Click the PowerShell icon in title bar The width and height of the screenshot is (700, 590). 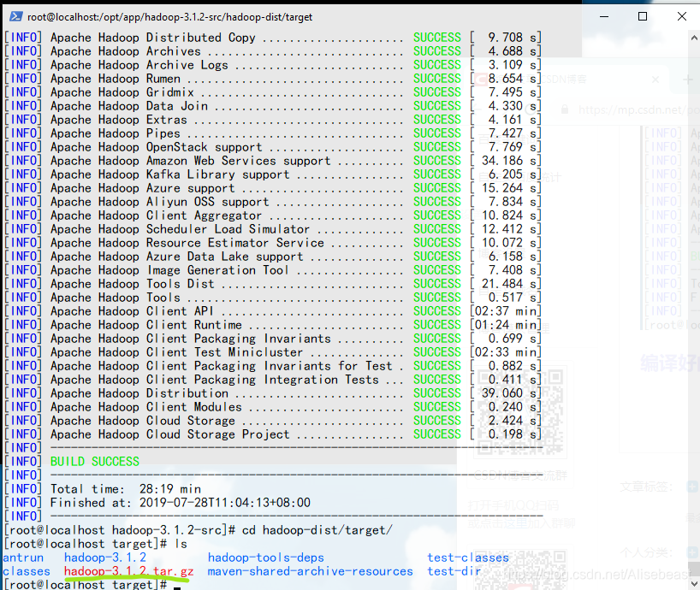pos(16,17)
